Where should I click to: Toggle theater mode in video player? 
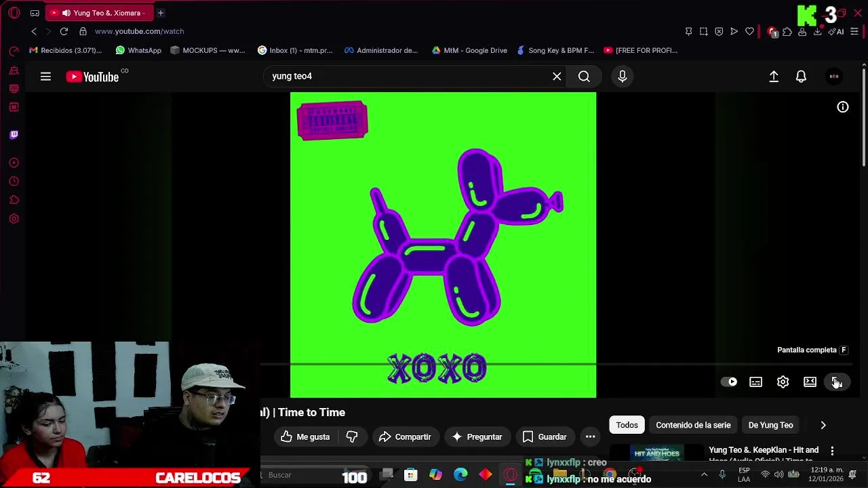tap(810, 382)
